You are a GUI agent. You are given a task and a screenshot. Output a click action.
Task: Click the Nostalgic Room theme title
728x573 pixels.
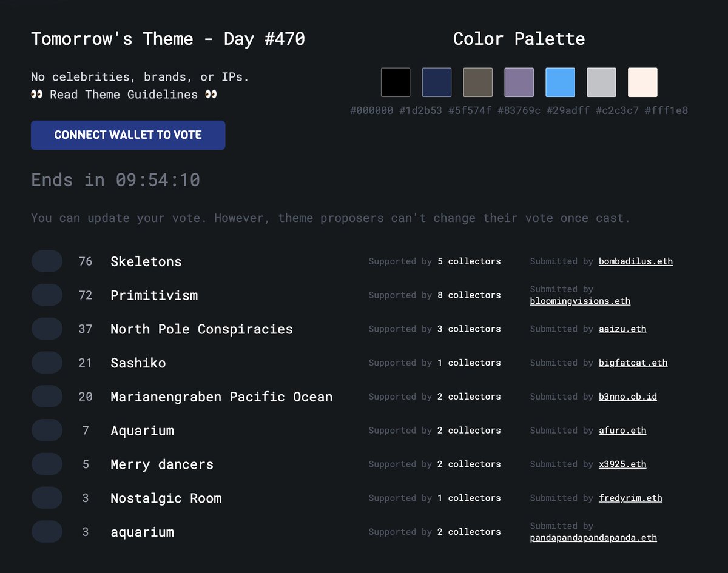(166, 498)
